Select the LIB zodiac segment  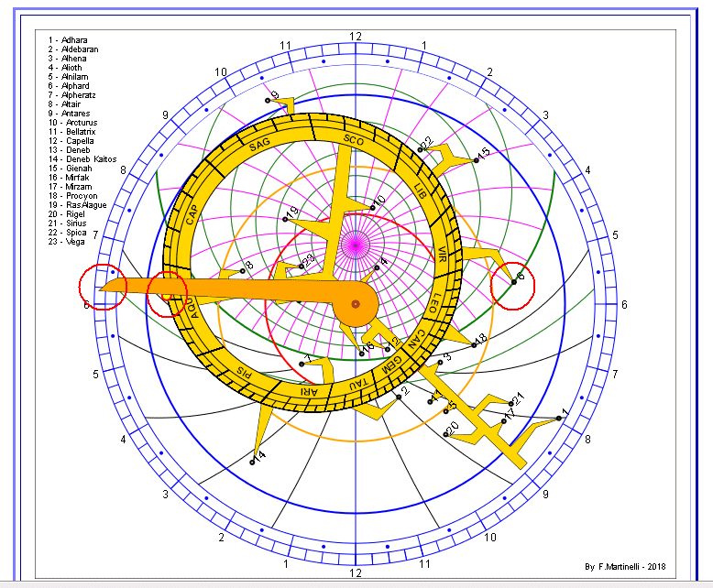421,194
